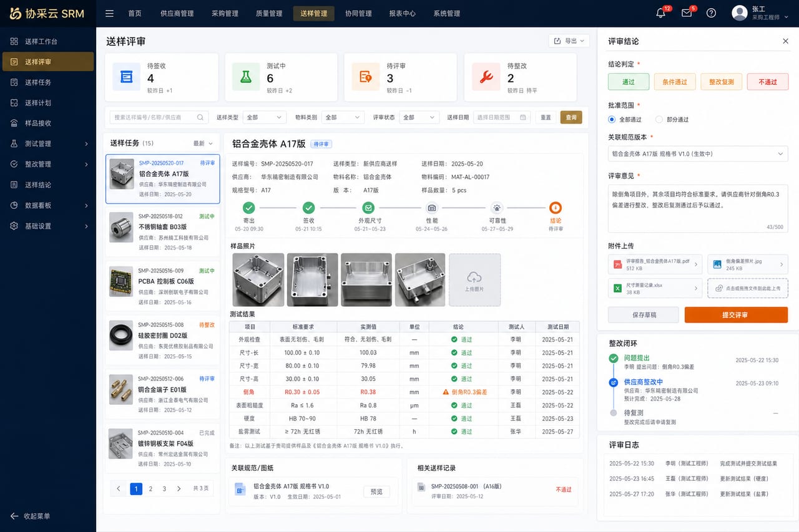Click the 待整改 wrench icon

[486, 76]
